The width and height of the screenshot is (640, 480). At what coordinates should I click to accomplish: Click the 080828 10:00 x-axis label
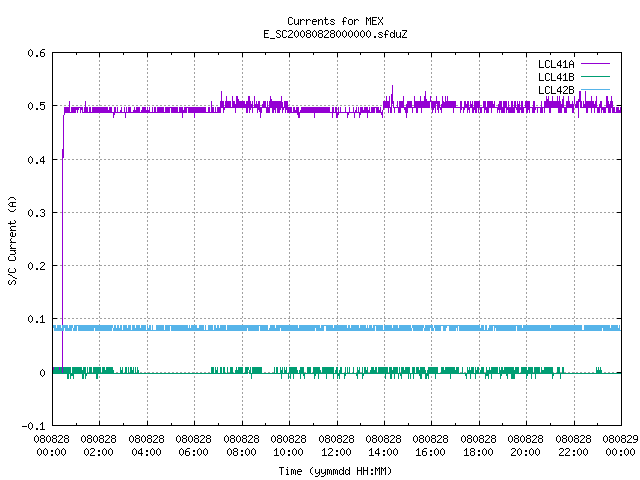click(x=289, y=446)
